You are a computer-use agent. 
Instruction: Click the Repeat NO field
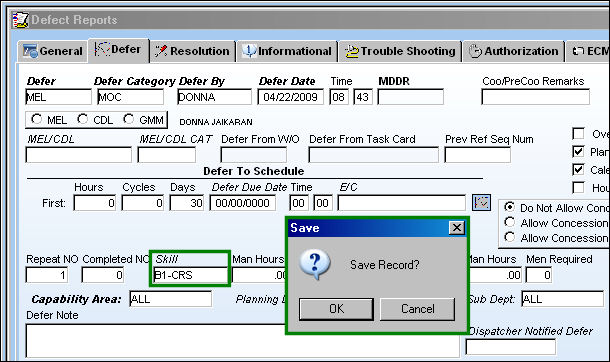47,275
